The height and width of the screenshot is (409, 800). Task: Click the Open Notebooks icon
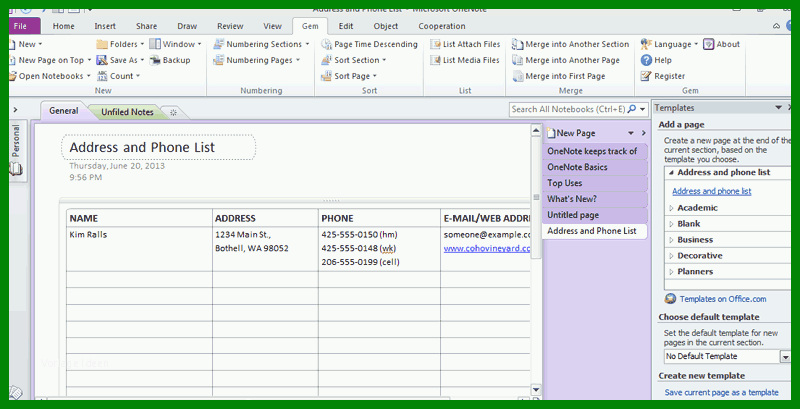coord(13,76)
